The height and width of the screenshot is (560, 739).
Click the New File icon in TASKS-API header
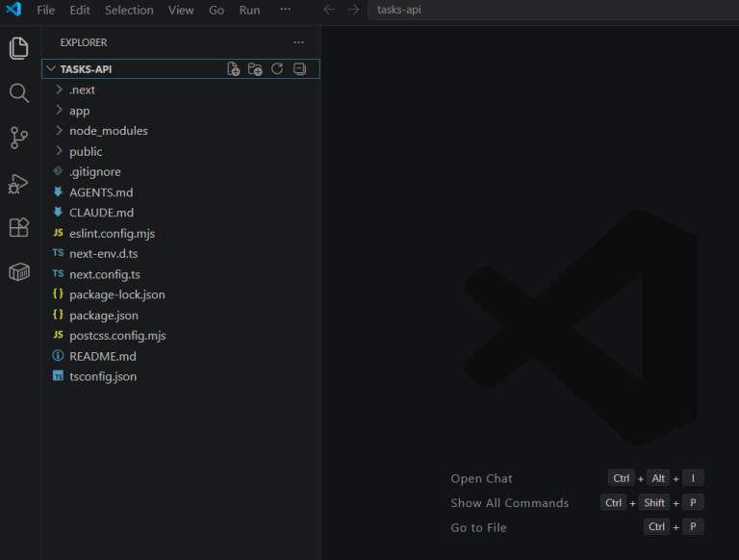[233, 69]
